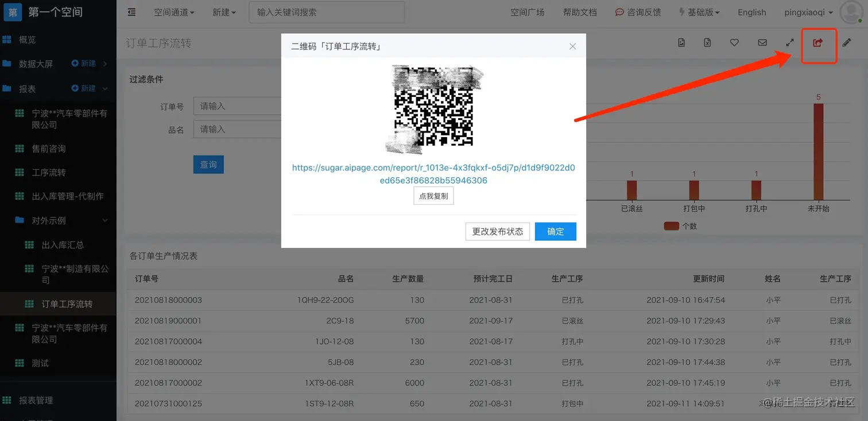The height and width of the screenshot is (421, 868).
Task: Click the 订单号 filter input
Action: point(237,106)
